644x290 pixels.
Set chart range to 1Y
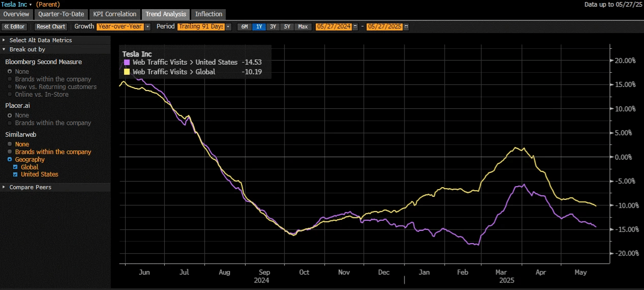pos(259,26)
